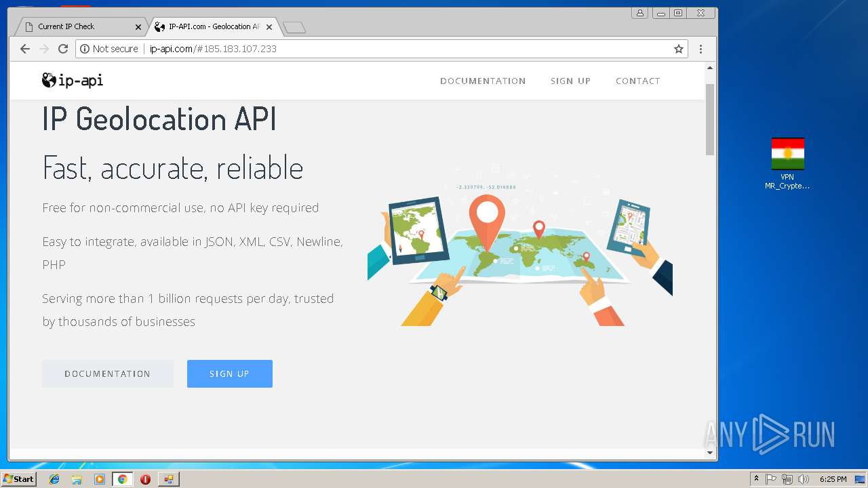
Task: Click the Chrome taskbar button
Action: tap(123, 479)
